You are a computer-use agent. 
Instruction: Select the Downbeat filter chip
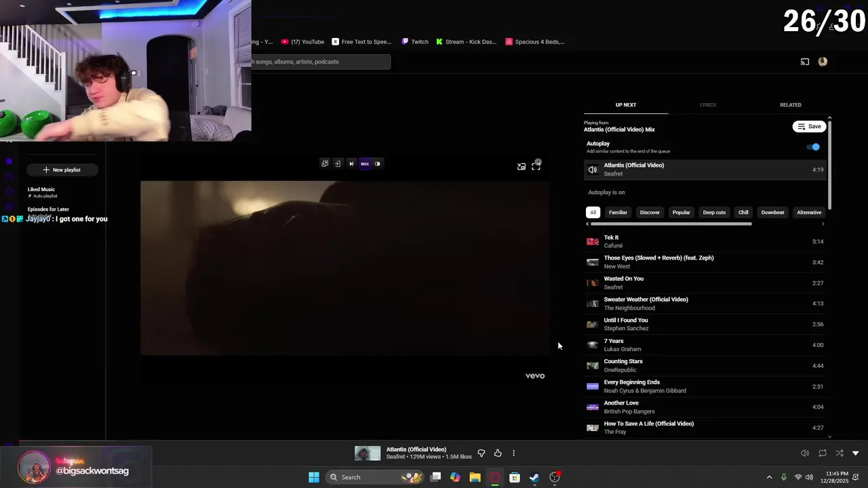tap(772, 212)
